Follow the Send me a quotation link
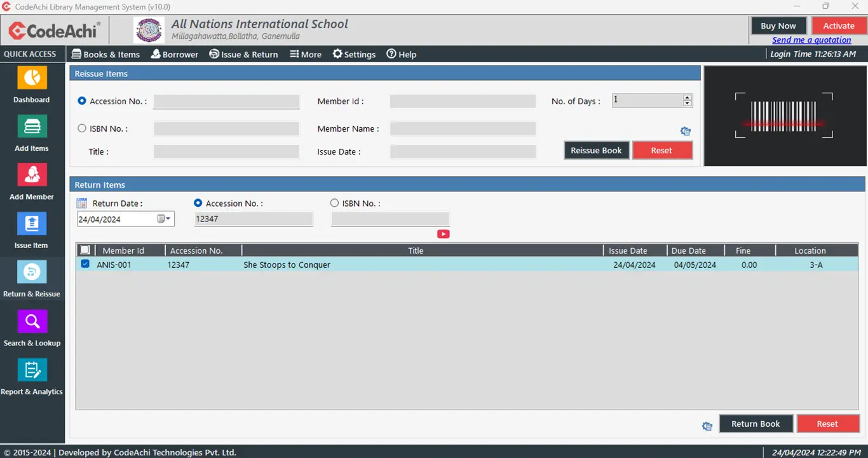Screen dimensions: 868x458 click(811, 40)
